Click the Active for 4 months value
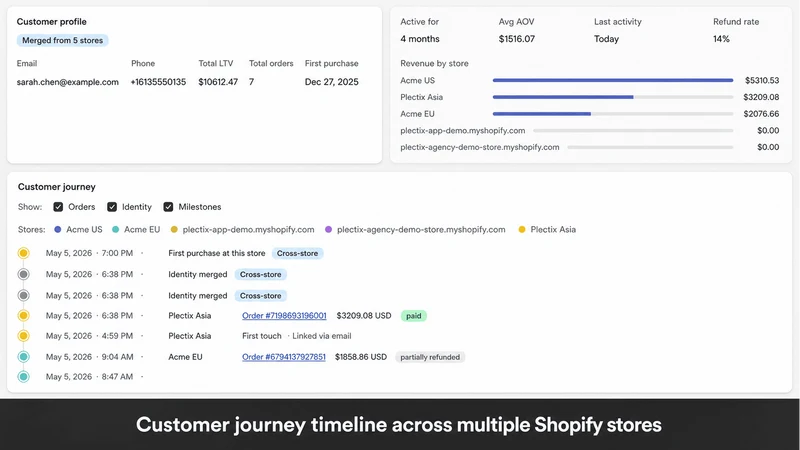800x450 pixels. pyautogui.click(x=420, y=39)
